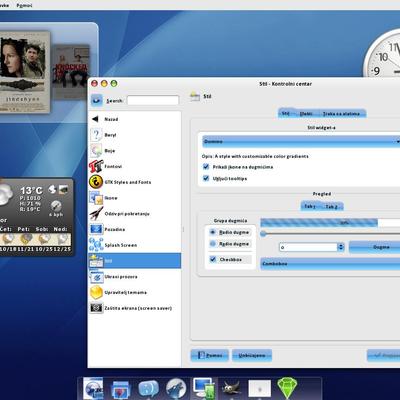Open Zaštita ekrana screen saver icon

click(96, 308)
